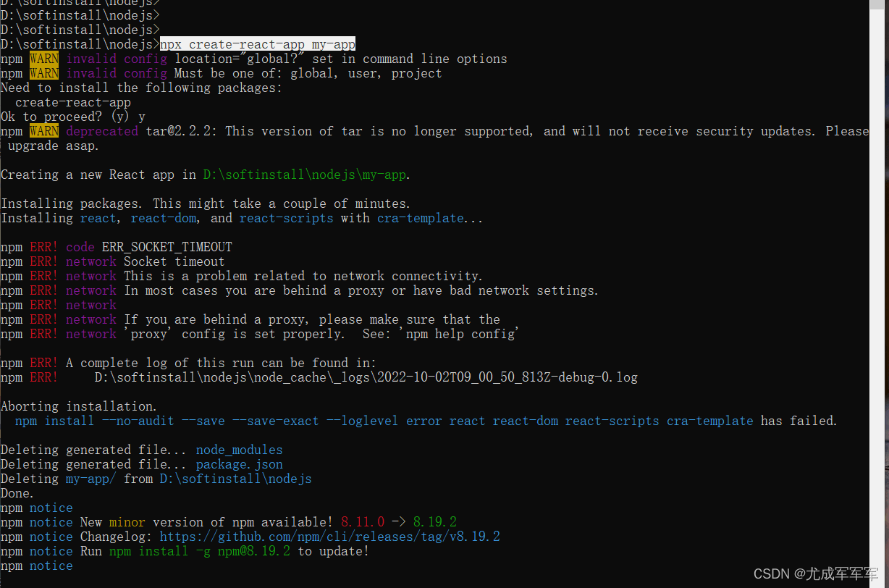The height and width of the screenshot is (588, 889).
Task: Click the 'Done.' line
Action: click(17, 493)
